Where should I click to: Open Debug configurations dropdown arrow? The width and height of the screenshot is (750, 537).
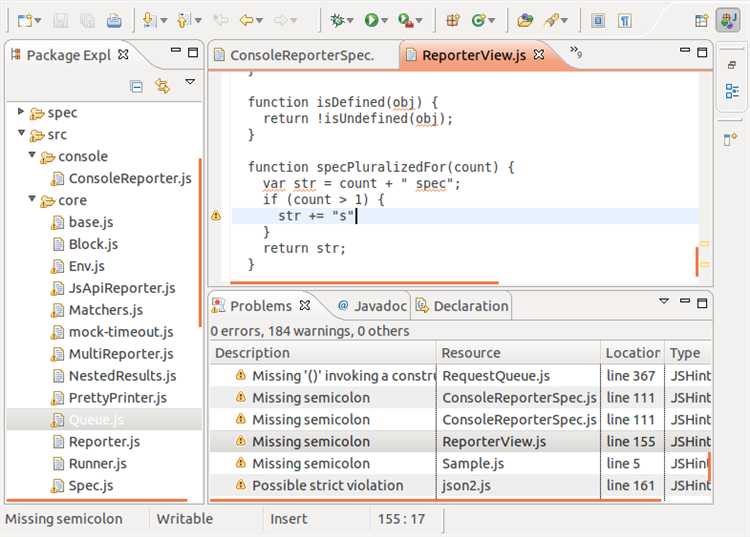(x=350, y=21)
